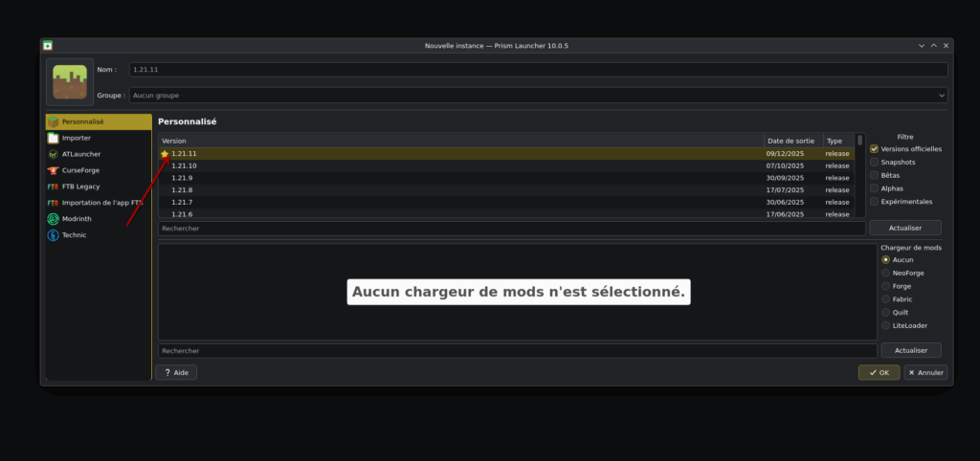980x461 pixels.
Task: Click the Nom text field
Action: [536, 70]
